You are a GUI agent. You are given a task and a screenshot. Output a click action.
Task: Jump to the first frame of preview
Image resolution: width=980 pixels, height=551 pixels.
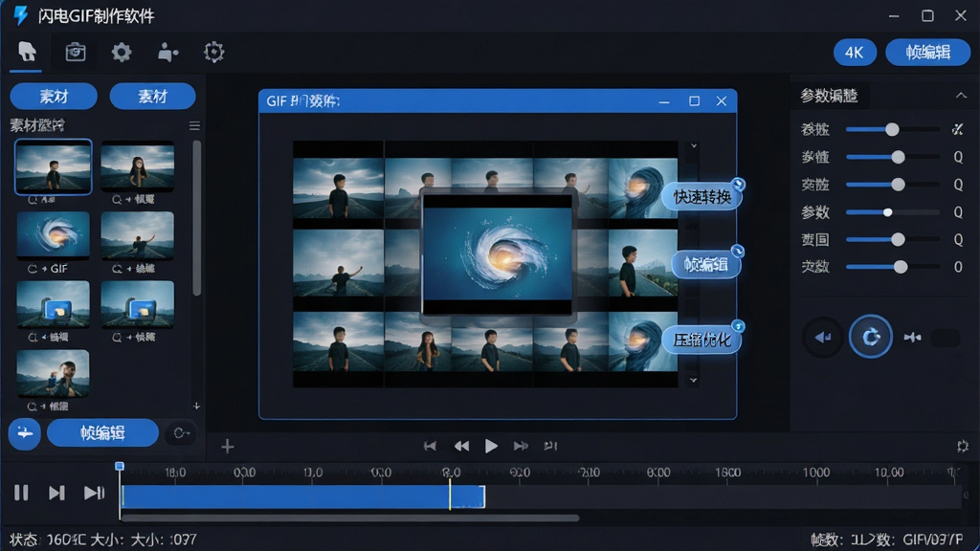(x=430, y=446)
